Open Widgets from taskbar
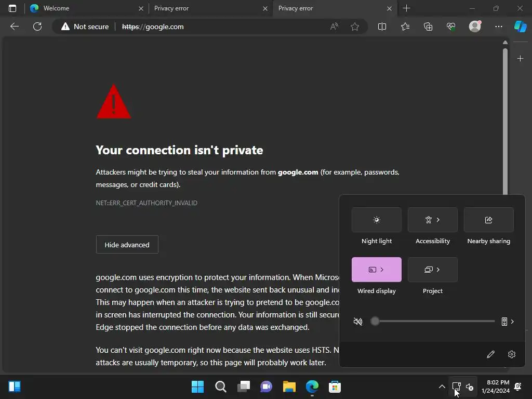 coord(15,387)
